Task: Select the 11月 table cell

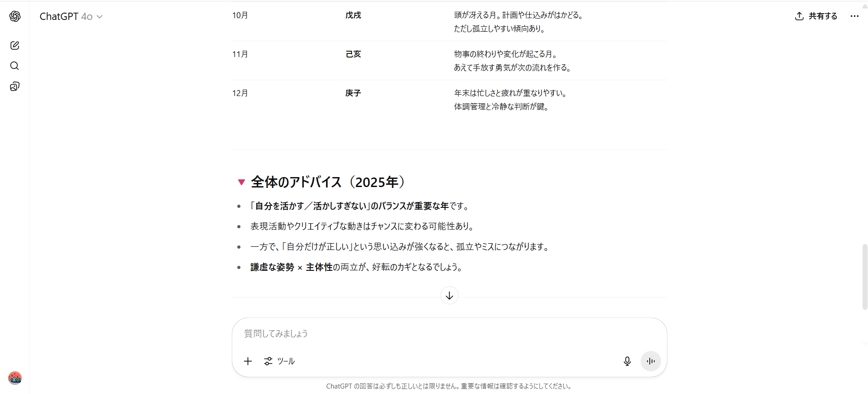Action: click(240, 54)
